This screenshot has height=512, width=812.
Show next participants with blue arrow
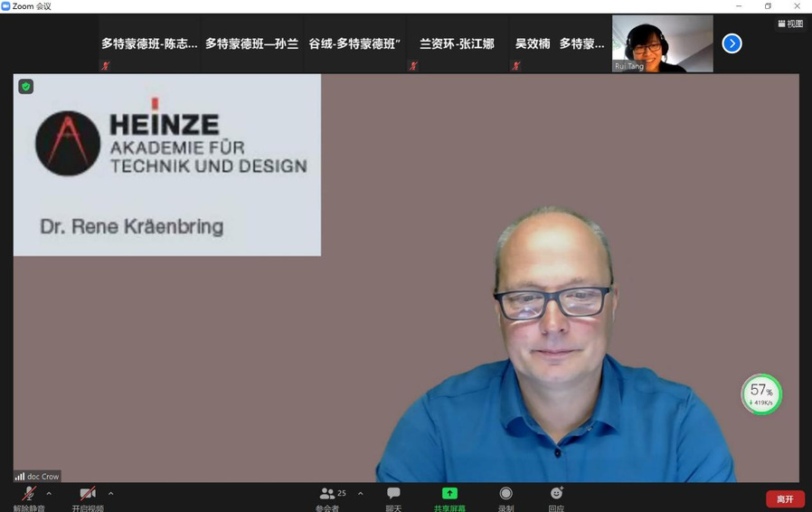coord(732,43)
